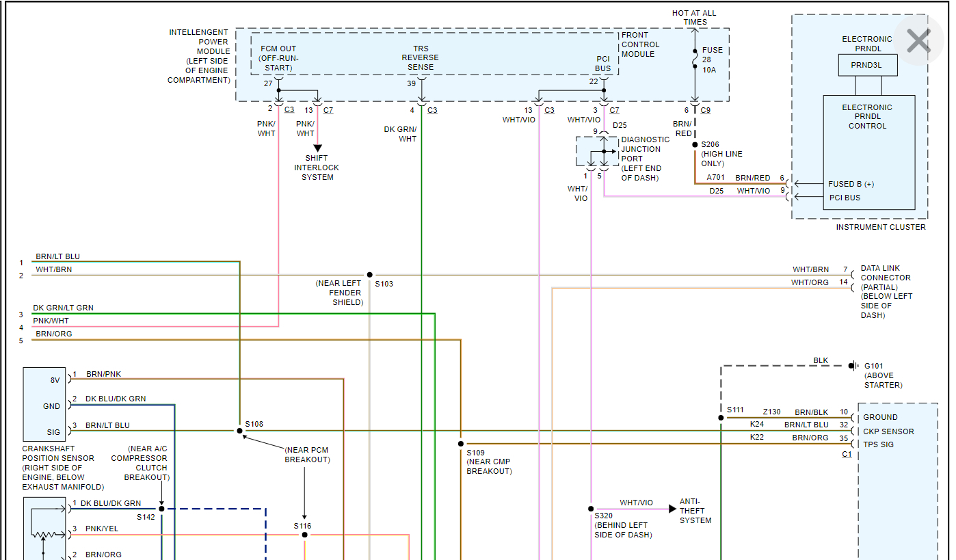Select the "S108" splice label
This screenshot has height=560, width=956.
click(x=254, y=424)
